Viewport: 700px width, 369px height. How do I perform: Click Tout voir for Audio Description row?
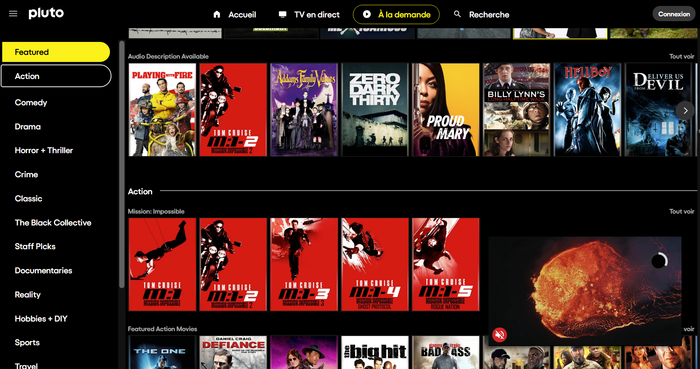(682, 56)
